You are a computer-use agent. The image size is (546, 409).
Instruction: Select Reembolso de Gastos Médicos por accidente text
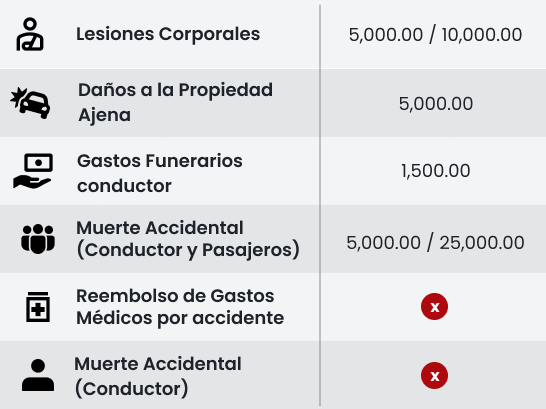click(x=180, y=307)
